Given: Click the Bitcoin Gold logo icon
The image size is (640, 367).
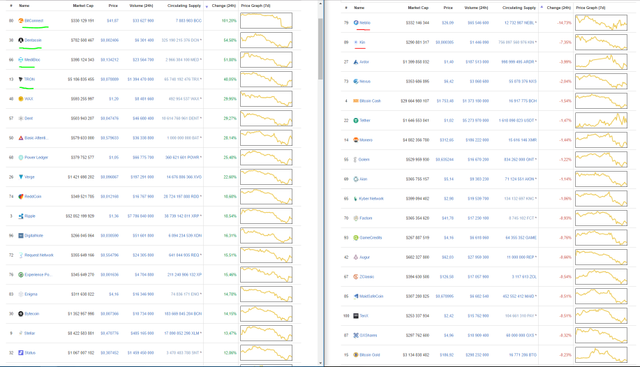Looking at the screenshot, I should pos(356,355).
